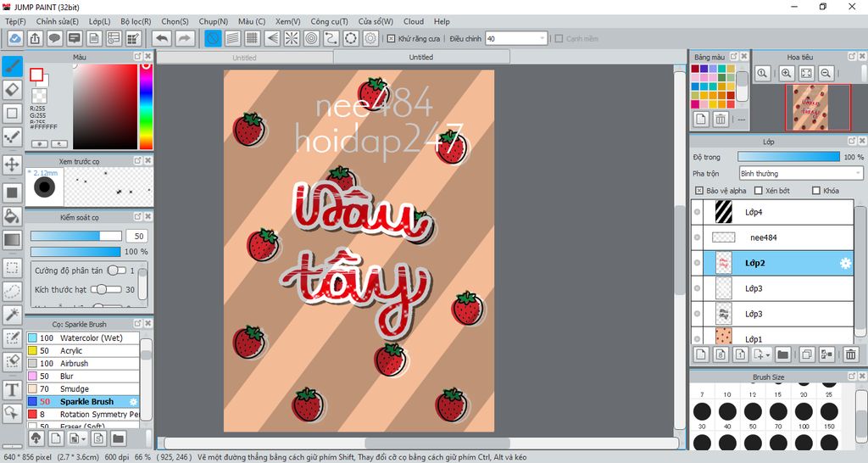The width and height of the screenshot is (868, 463).
Task: Select the Smudge brush
Action: pos(82,388)
